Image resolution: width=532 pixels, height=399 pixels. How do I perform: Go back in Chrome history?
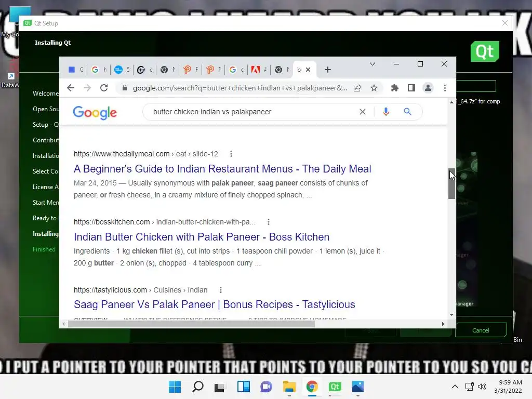[71, 88]
